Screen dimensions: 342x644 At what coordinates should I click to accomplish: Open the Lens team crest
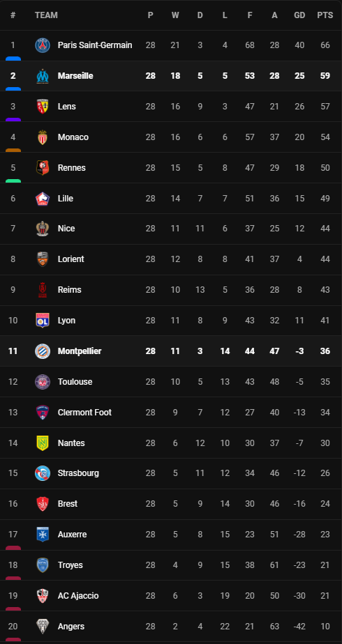pos(43,107)
